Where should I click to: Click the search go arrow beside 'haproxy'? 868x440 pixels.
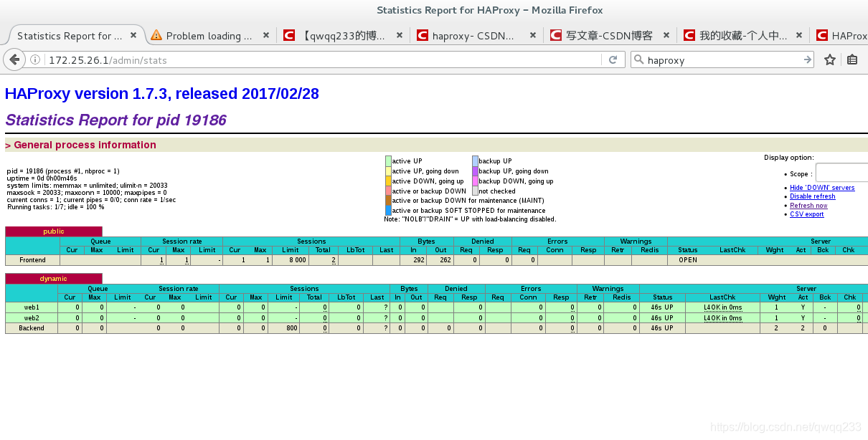pos(808,60)
